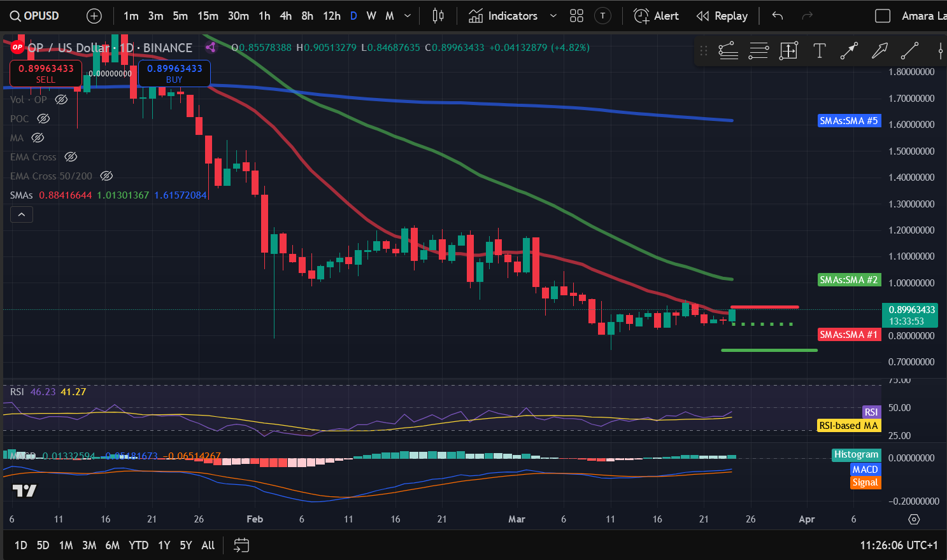The height and width of the screenshot is (560, 947).
Task: Click the orange Signal scale label
Action: click(865, 482)
